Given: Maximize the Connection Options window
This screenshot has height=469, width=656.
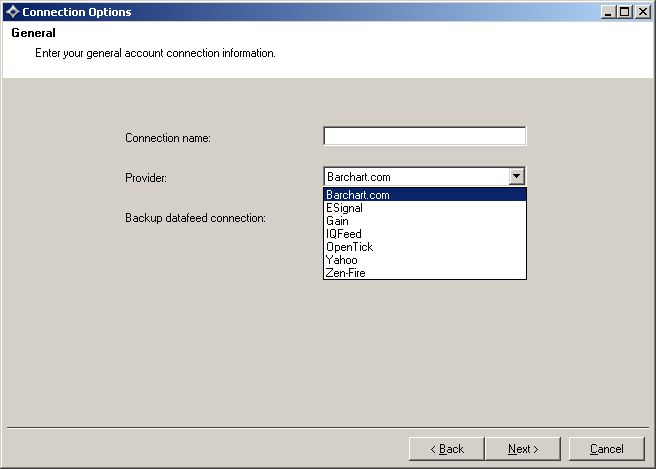Looking at the screenshot, I should (625, 12).
